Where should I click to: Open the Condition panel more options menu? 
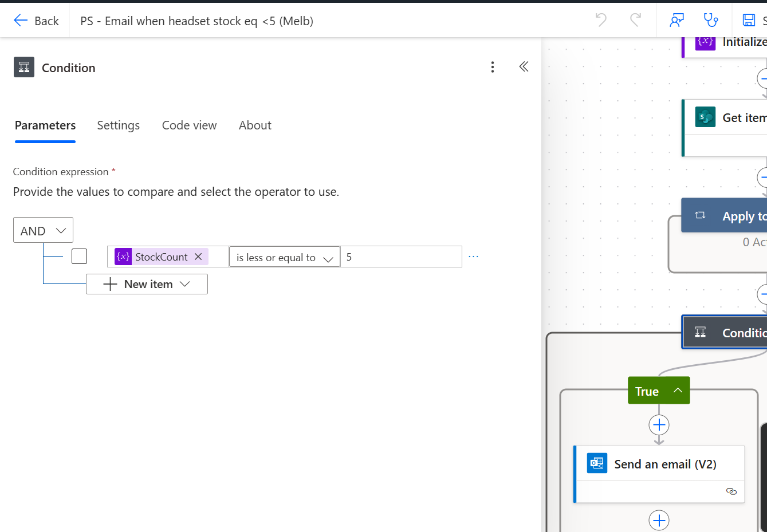pyautogui.click(x=493, y=67)
